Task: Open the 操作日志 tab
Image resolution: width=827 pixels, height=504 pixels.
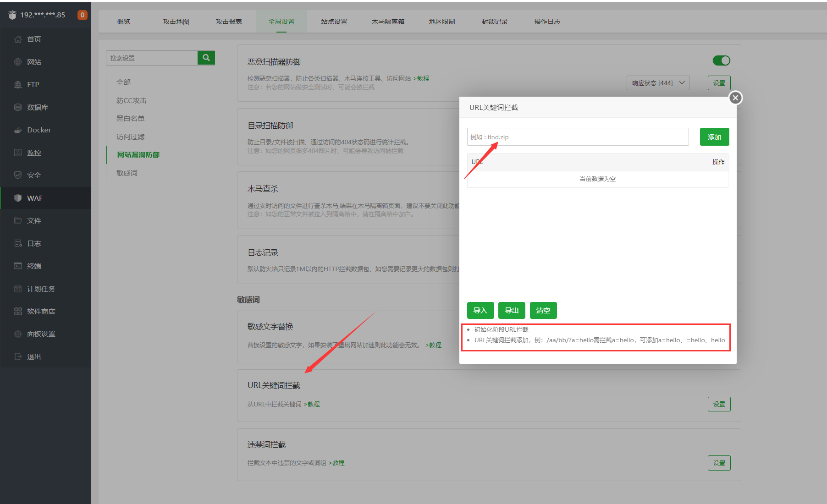Action: [547, 22]
